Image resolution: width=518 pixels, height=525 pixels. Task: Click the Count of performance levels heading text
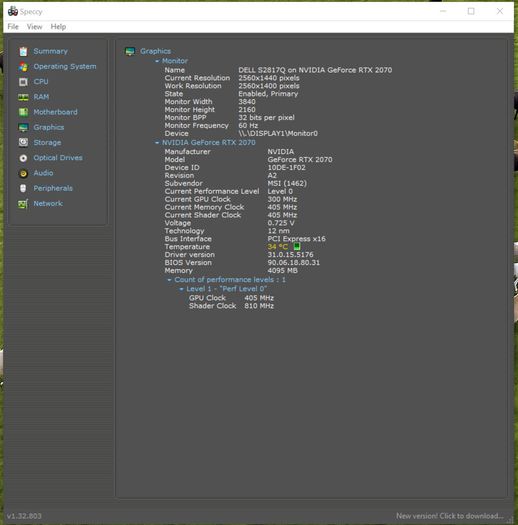tap(230, 280)
